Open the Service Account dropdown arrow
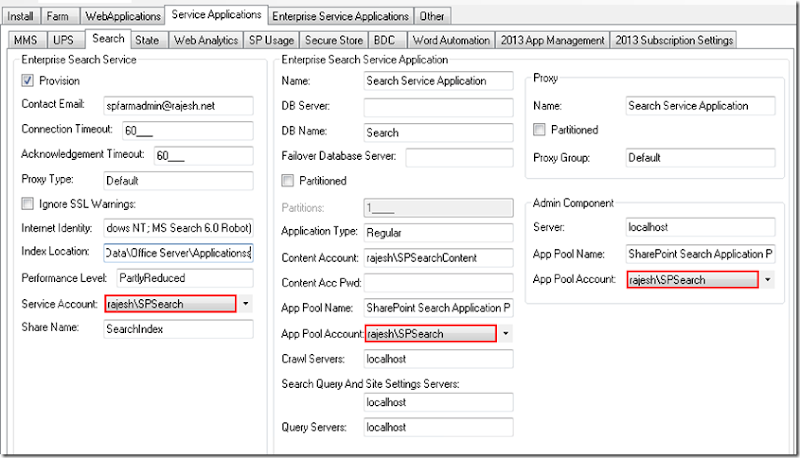This screenshot has height=458, width=800. click(246, 303)
